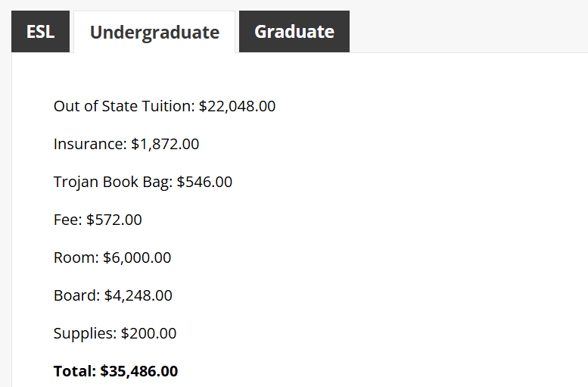The height and width of the screenshot is (387, 588).
Task: Click the bold Total label
Action: (75, 371)
